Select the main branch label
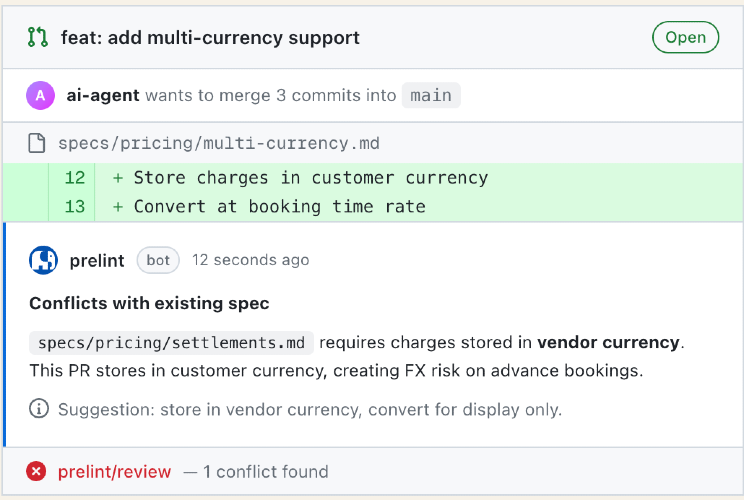The height and width of the screenshot is (500, 744). [x=431, y=96]
